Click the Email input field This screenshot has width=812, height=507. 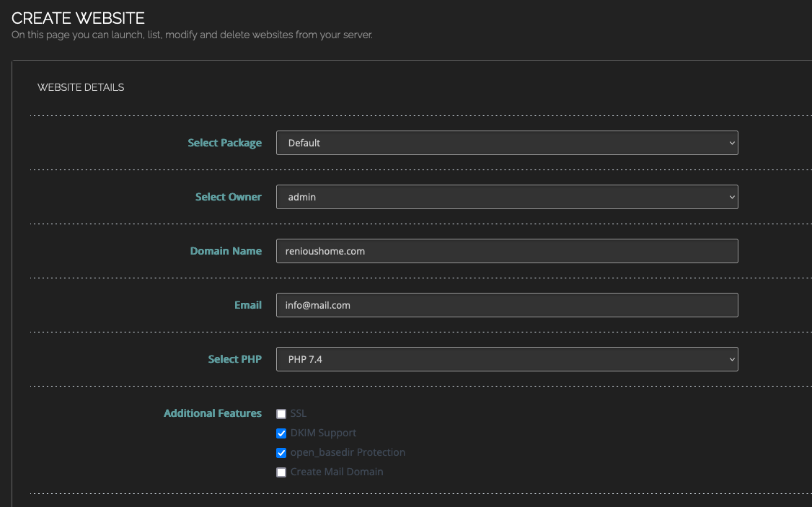click(507, 305)
